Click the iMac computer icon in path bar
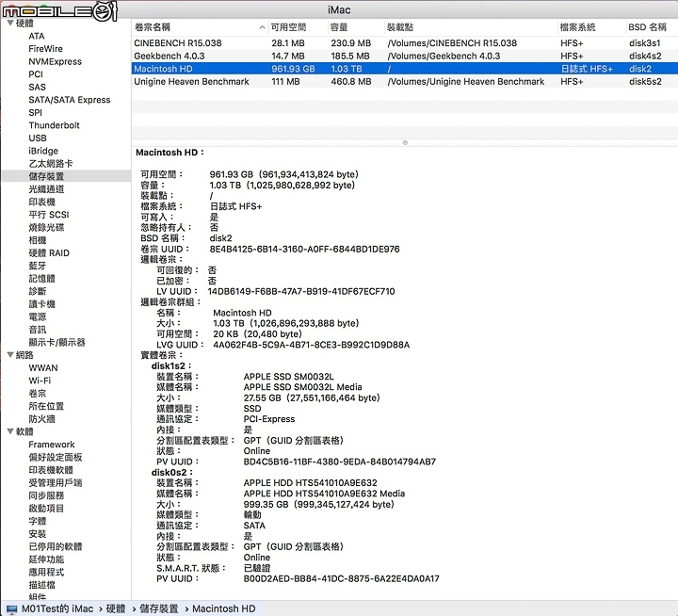This screenshot has width=678, height=616. (x=12, y=609)
